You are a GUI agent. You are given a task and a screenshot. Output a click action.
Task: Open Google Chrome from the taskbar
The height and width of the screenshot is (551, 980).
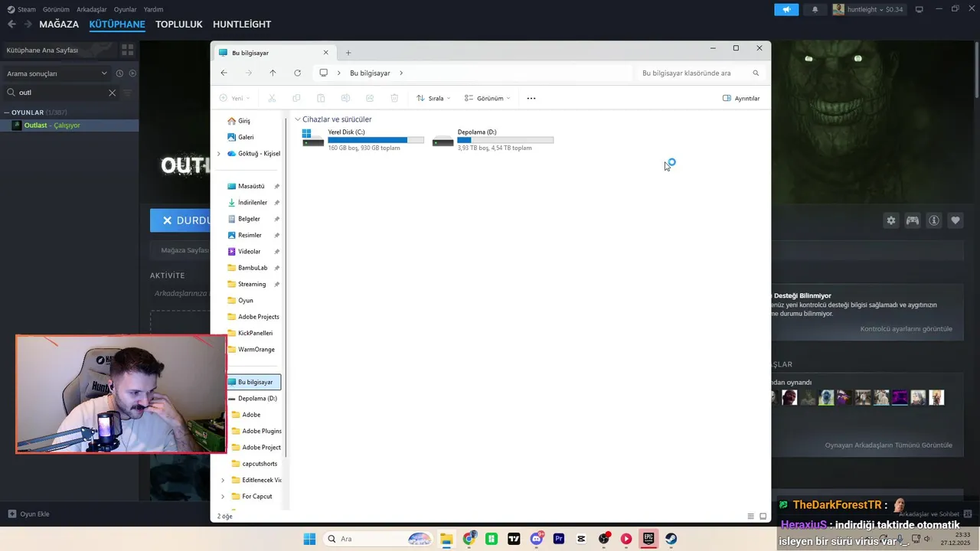(469, 539)
